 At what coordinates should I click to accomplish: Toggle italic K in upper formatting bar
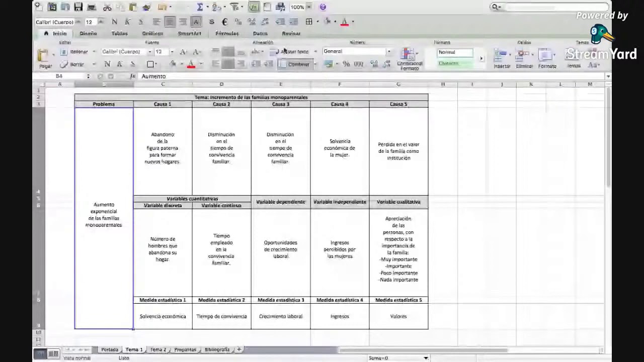[127, 22]
